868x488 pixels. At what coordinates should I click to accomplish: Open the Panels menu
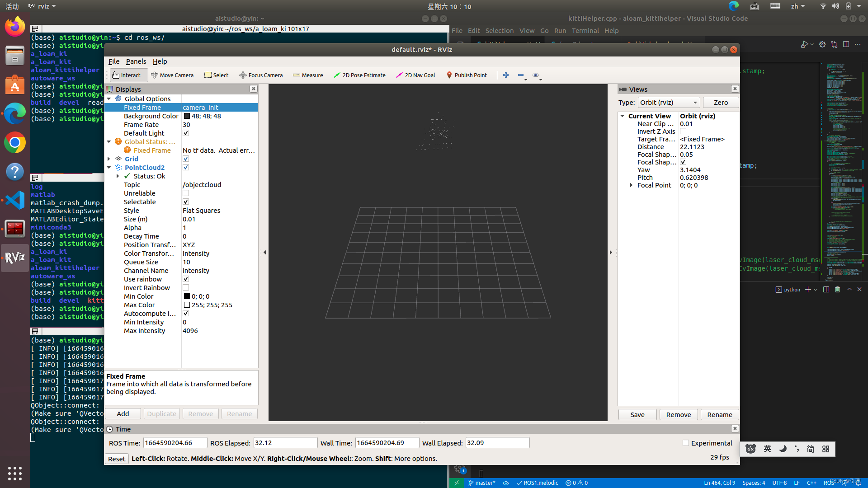pos(136,61)
